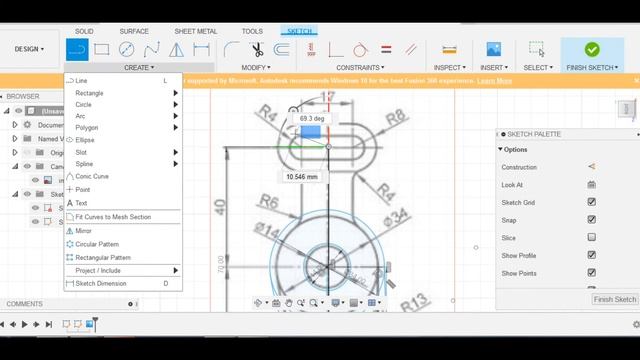Toggle visibility eye of the Sketches folder
The height and width of the screenshot is (360, 640).
27,194
